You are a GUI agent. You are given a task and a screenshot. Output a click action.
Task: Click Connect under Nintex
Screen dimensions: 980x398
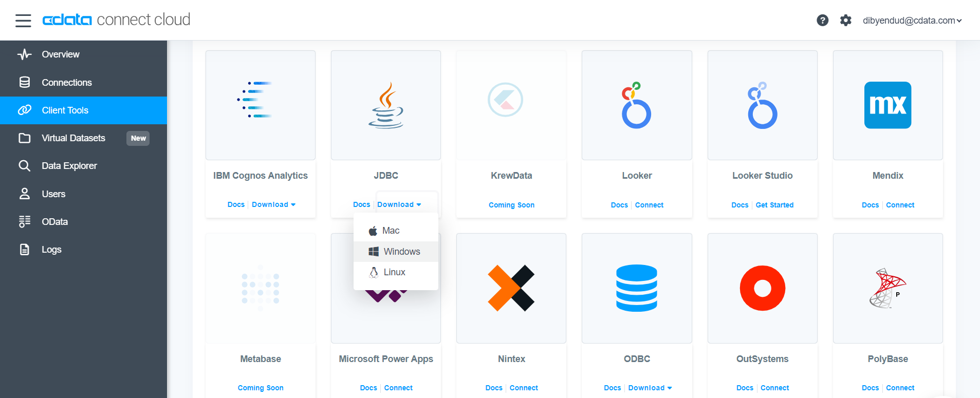point(524,388)
